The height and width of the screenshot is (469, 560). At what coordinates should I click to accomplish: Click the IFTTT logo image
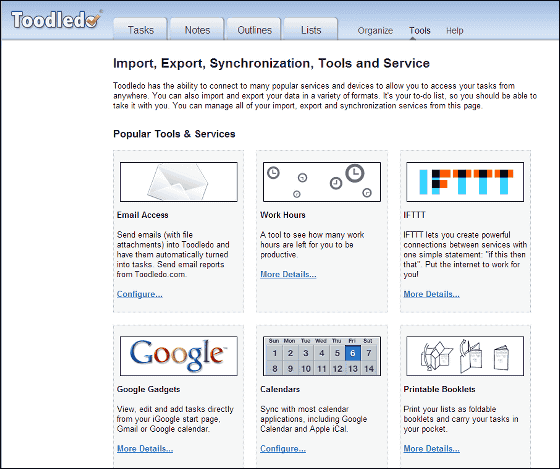coord(465,182)
